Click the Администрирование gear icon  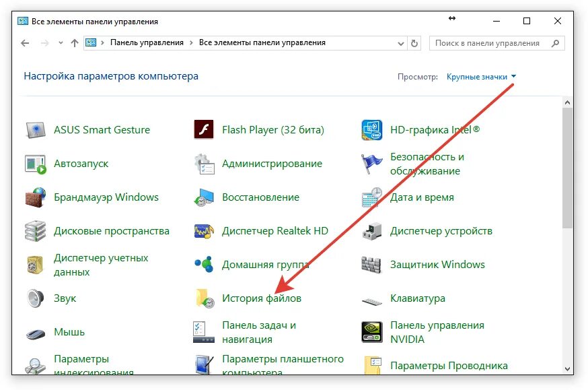[x=204, y=164]
